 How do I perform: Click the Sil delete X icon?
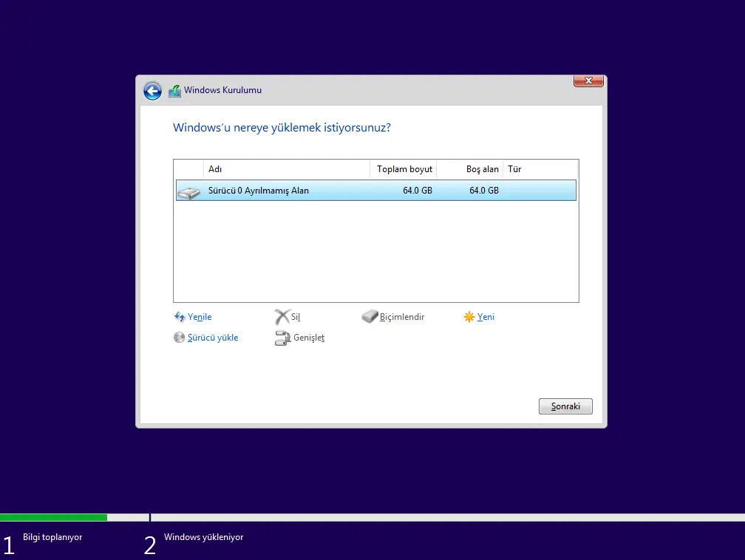282,317
